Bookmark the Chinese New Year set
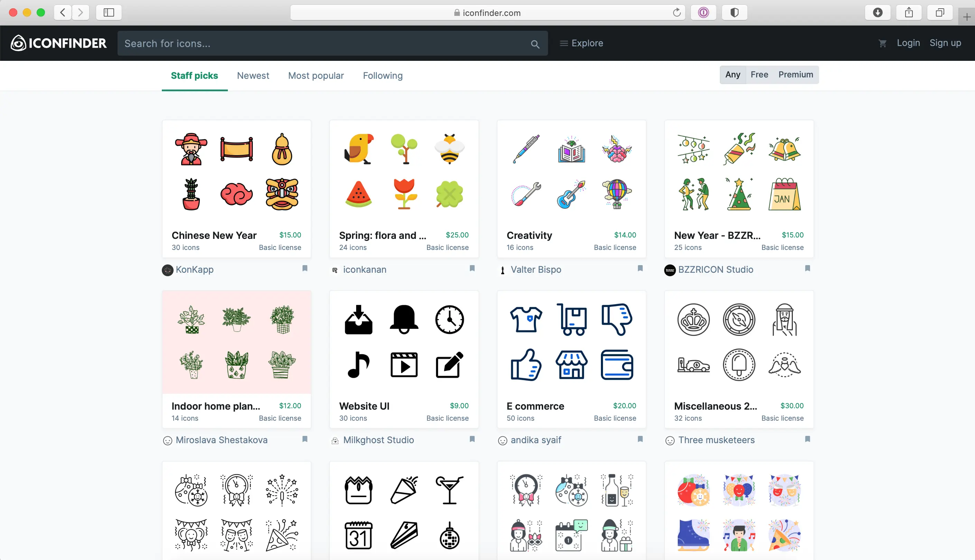Image resolution: width=975 pixels, height=560 pixels. (305, 268)
